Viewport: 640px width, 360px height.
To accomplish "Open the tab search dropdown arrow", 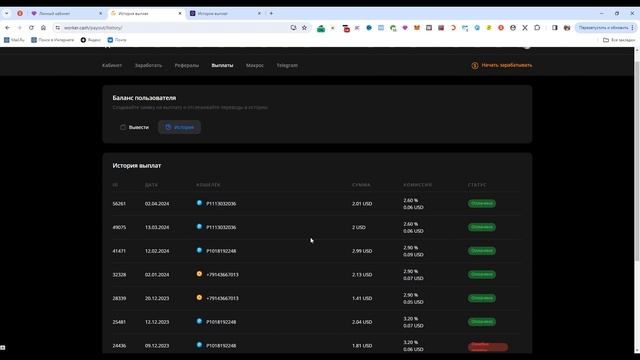I will coord(7,13).
